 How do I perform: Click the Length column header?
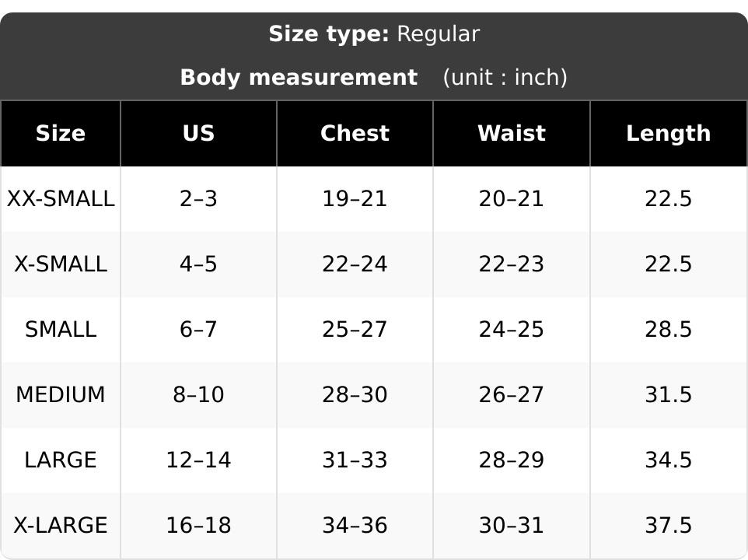point(669,133)
